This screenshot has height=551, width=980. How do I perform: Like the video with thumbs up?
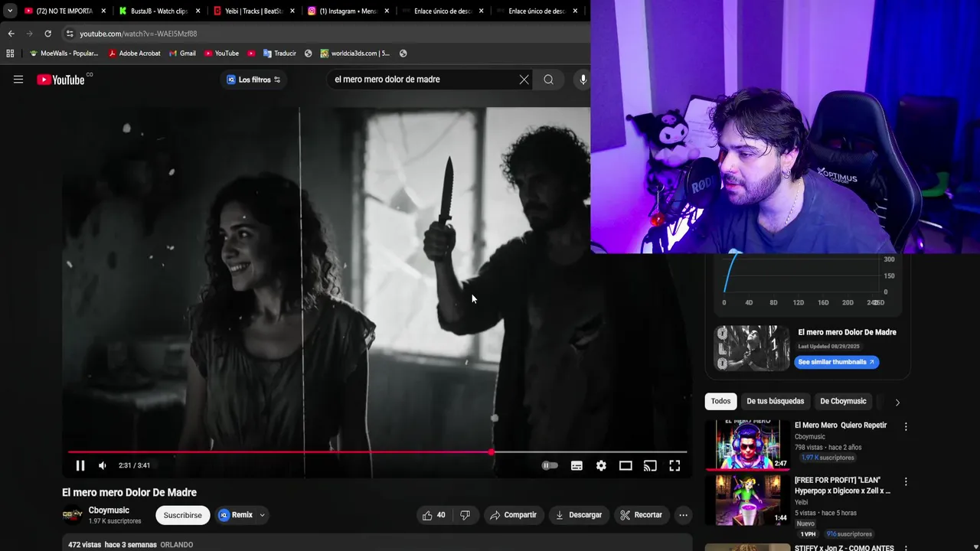pyautogui.click(x=433, y=515)
